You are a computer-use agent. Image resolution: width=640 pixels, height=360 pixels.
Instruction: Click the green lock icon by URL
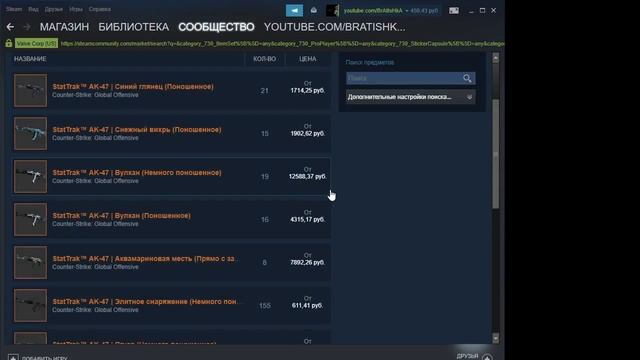pos(9,43)
